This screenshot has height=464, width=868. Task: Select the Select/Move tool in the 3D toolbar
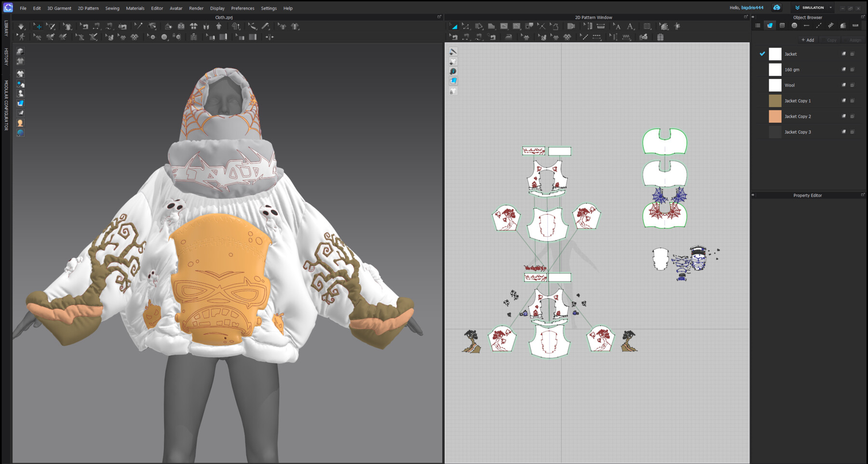[39, 27]
